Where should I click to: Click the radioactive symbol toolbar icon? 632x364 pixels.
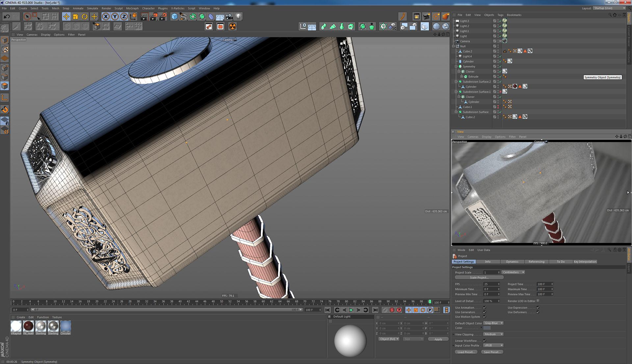click(232, 27)
